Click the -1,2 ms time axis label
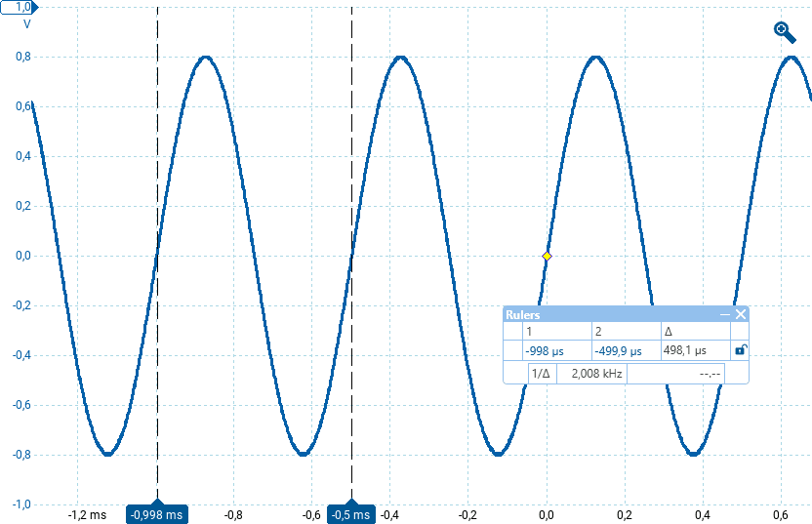Screen dimensions: 812x524 (87, 514)
